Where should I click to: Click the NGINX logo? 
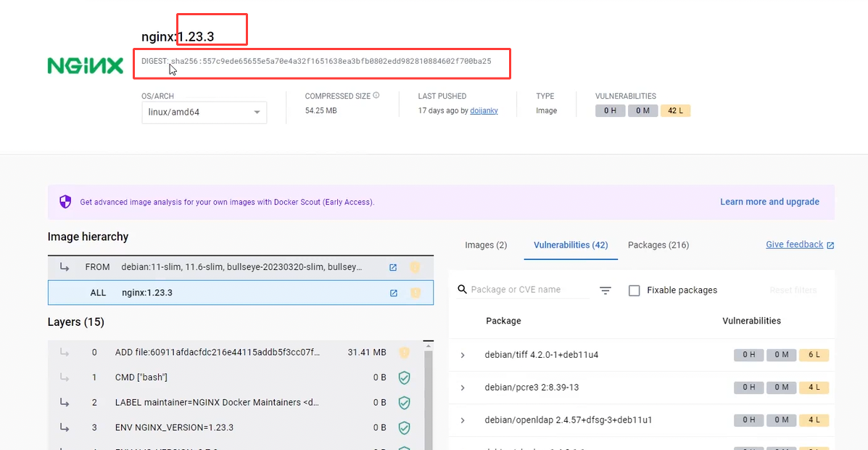86,66
